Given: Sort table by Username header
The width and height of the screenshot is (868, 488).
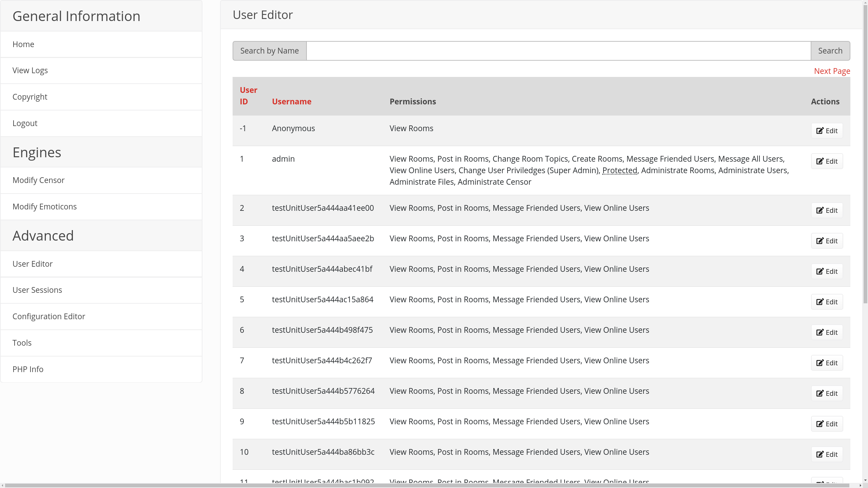Looking at the screenshot, I should point(291,102).
